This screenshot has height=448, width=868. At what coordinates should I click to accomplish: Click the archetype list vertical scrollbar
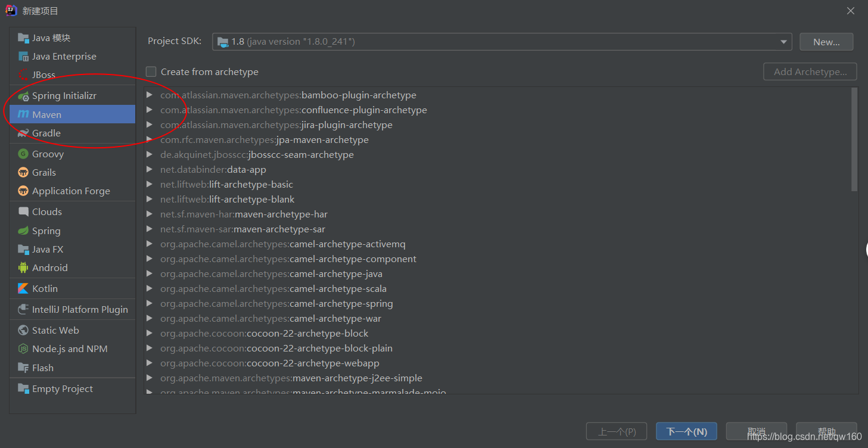pyautogui.click(x=854, y=140)
